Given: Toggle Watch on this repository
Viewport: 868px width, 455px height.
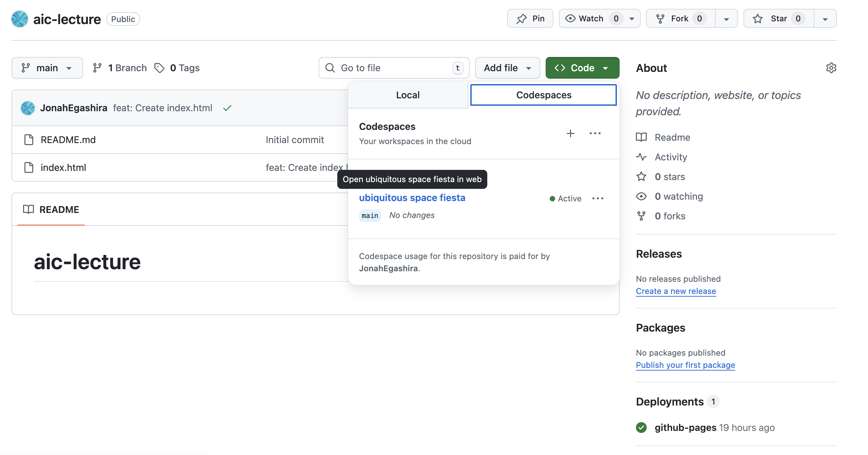Looking at the screenshot, I should coord(590,19).
